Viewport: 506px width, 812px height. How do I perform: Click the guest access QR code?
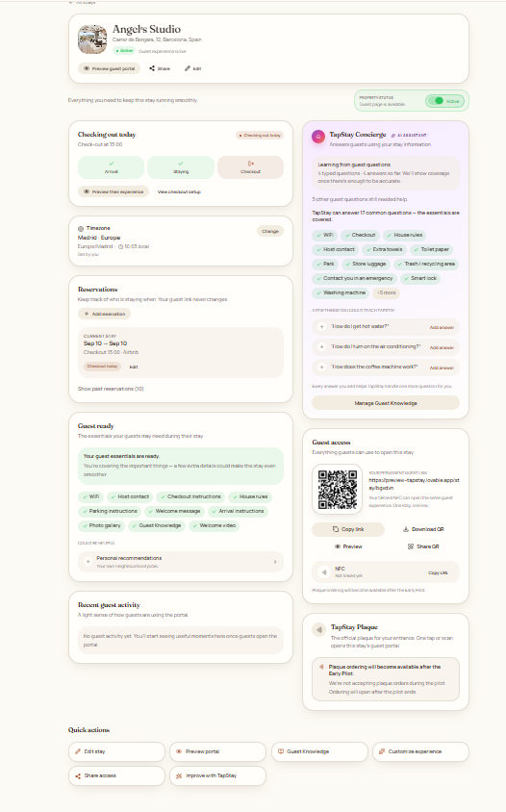click(x=337, y=490)
